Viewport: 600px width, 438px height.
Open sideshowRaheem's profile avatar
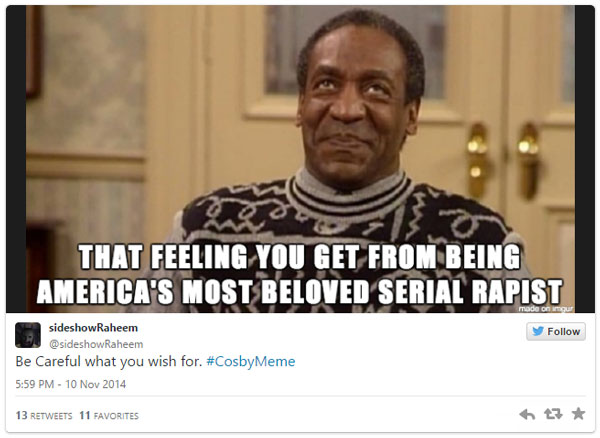[28, 335]
